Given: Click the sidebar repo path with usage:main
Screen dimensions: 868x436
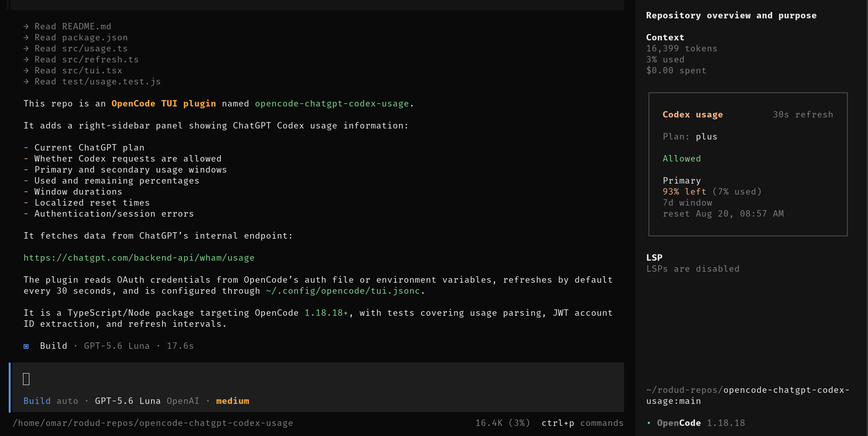Looking at the screenshot, I should point(748,396).
